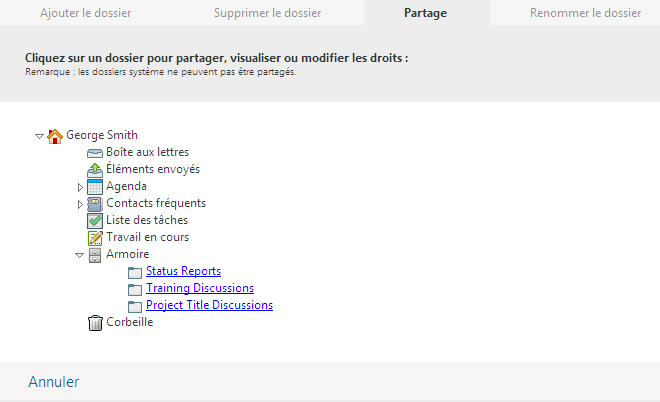Click the Éléments envoyés sent icon
This screenshot has width=660, height=402.
click(x=95, y=169)
